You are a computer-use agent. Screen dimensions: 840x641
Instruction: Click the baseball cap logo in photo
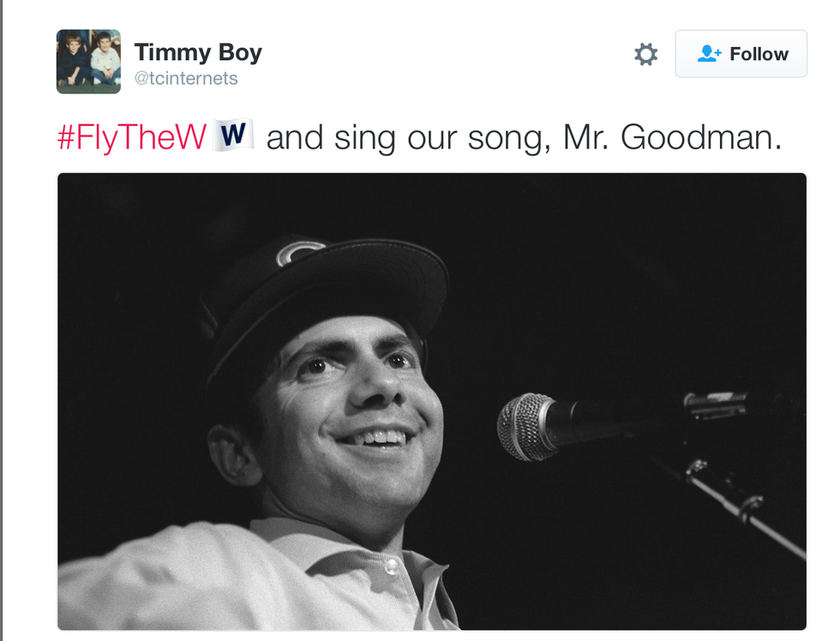coord(299,252)
